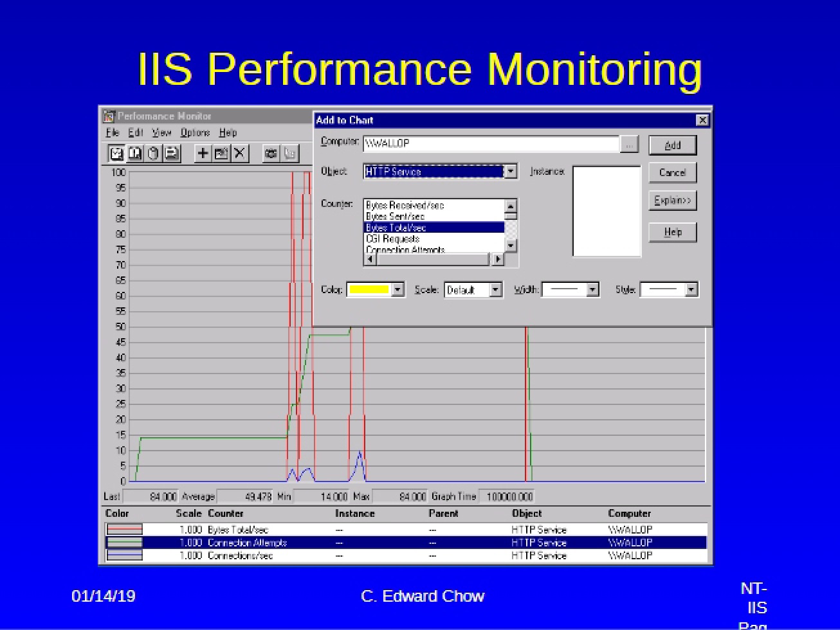
Task: Click the plus icon to add a counter
Action: click(203, 153)
